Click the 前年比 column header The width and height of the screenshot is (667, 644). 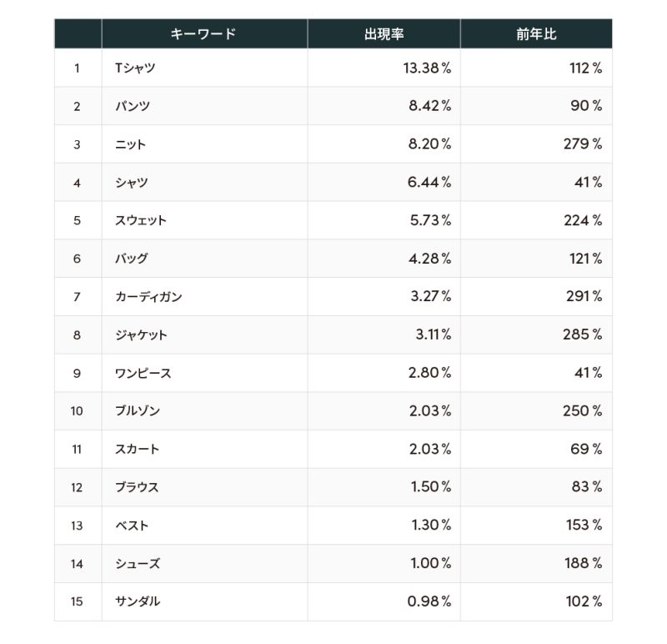[x=535, y=34]
